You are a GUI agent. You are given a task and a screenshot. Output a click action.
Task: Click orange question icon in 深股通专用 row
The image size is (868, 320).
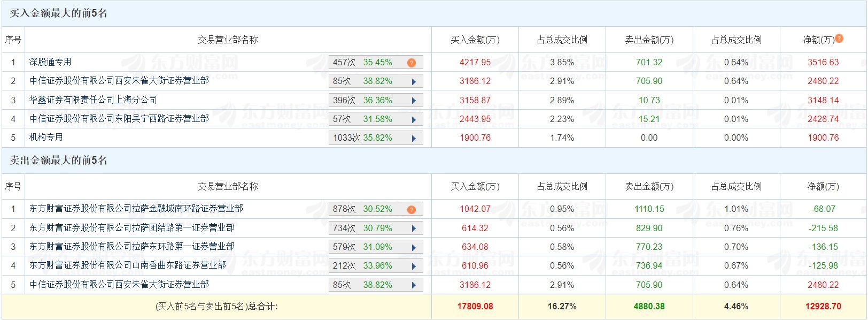click(412, 63)
